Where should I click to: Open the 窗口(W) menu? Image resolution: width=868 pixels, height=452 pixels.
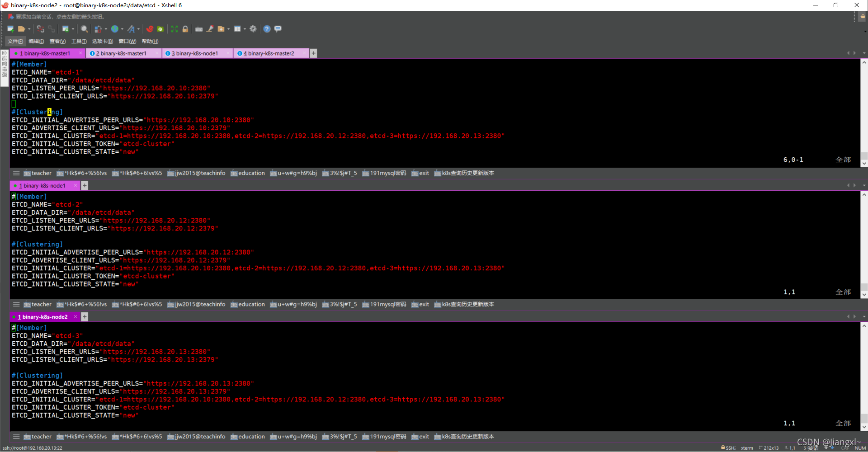[x=127, y=41]
